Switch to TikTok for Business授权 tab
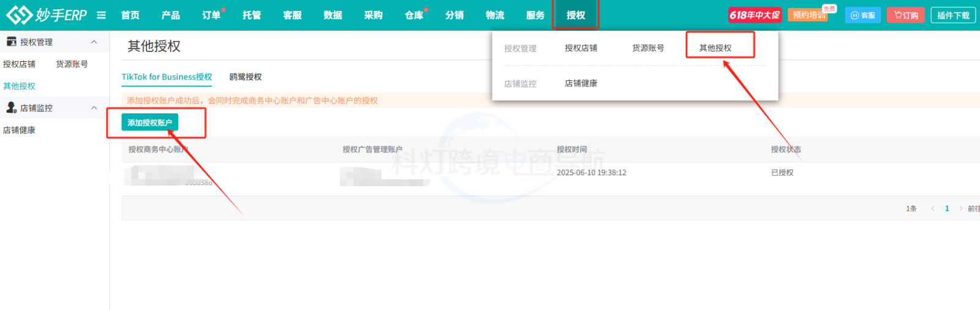 (167, 77)
